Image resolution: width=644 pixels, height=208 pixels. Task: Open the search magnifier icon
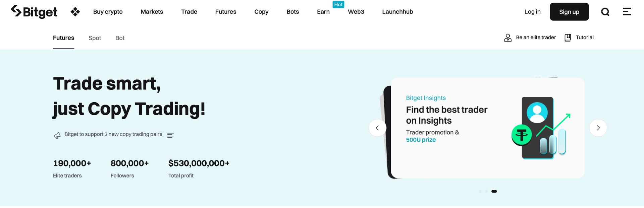(x=605, y=12)
